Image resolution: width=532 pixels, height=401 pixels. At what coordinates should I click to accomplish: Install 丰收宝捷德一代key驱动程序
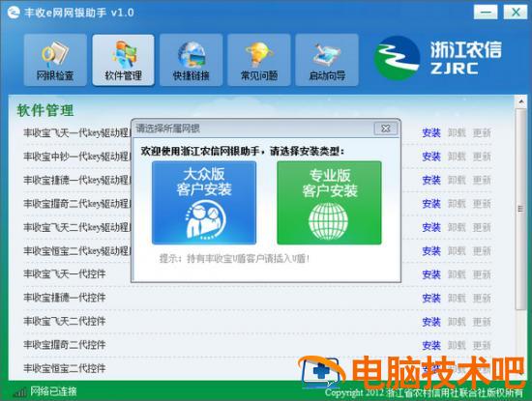coord(431,180)
